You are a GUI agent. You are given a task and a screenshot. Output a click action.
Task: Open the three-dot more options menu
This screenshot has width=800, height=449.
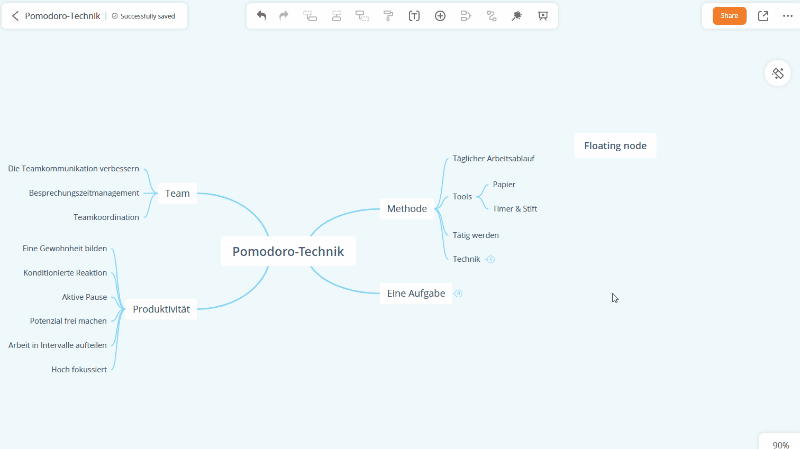[786, 16]
